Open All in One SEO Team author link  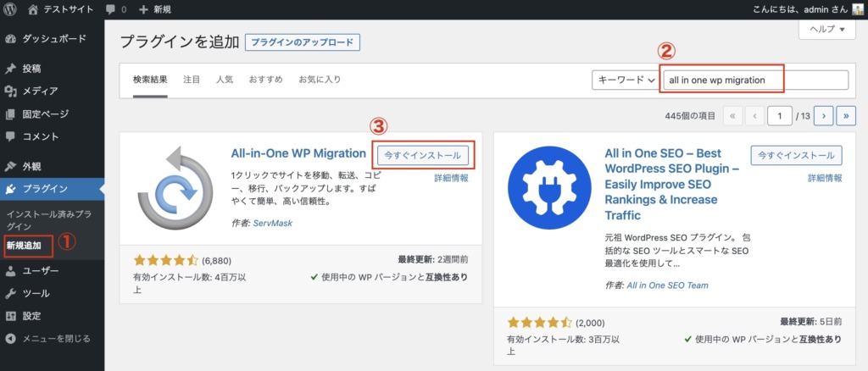click(x=667, y=285)
